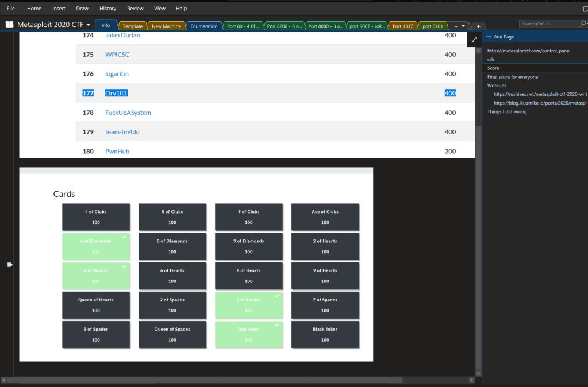Click the checkmark on 4 of Hearts card
Image resolution: width=588 pixels, height=387 pixels.
[125, 266]
